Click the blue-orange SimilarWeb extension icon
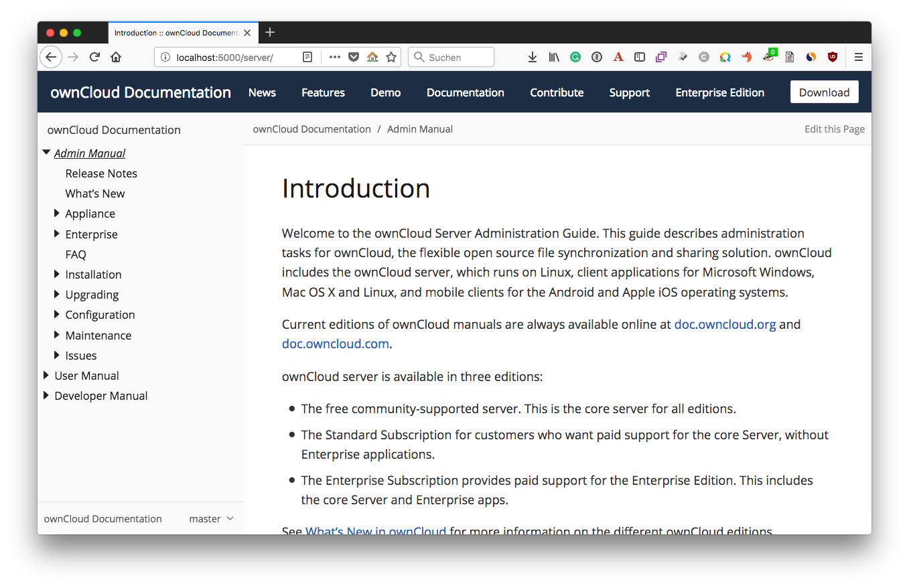The image size is (909, 588). click(x=811, y=58)
